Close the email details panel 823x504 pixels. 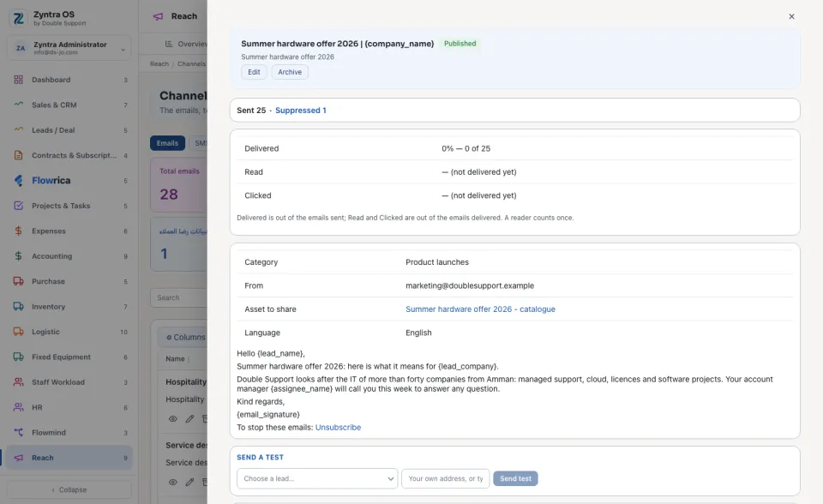coord(791,16)
